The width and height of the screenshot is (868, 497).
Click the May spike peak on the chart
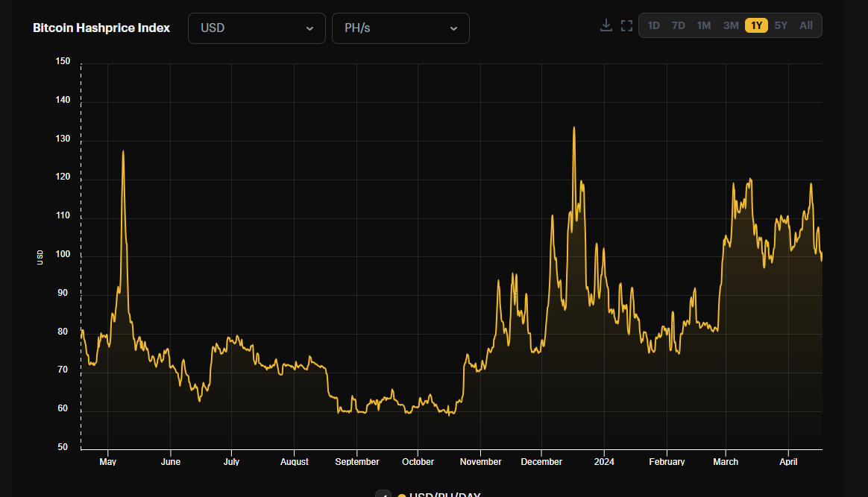pyautogui.click(x=123, y=151)
